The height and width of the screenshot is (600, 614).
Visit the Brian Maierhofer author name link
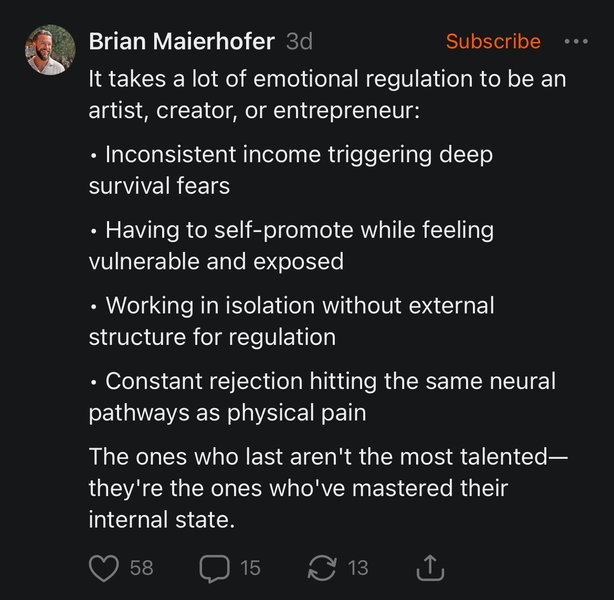(x=182, y=41)
